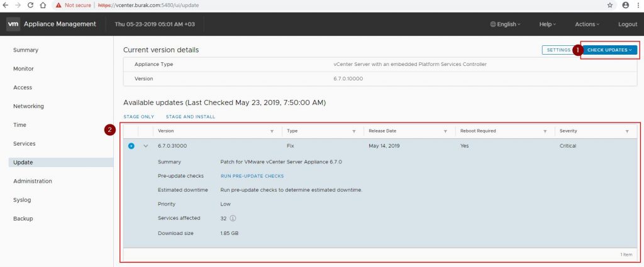Screen dimensions: 644x267
Task: Open the Help dropdown menu
Action: tap(548, 25)
